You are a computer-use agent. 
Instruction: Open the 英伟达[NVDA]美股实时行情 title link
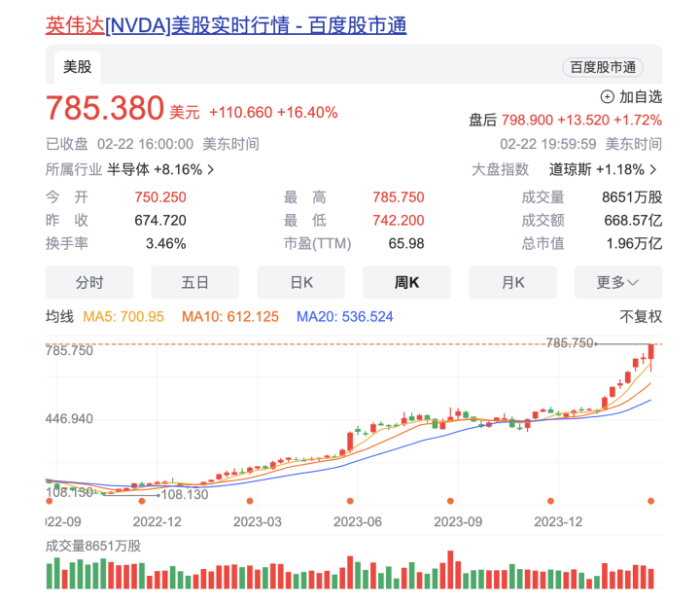pyautogui.click(x=226, y=25)
